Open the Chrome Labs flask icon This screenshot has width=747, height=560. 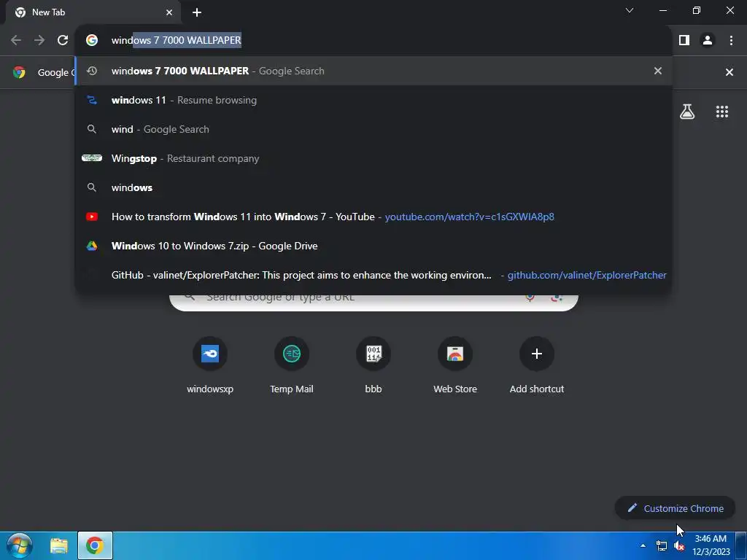687,112
